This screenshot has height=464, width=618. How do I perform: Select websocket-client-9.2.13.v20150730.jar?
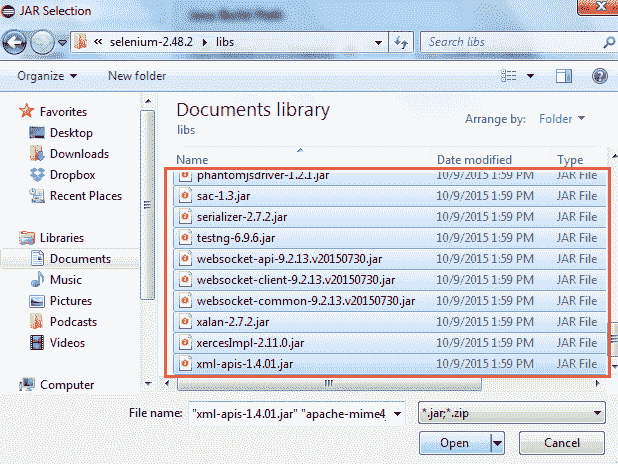click(x=389, y=280)
